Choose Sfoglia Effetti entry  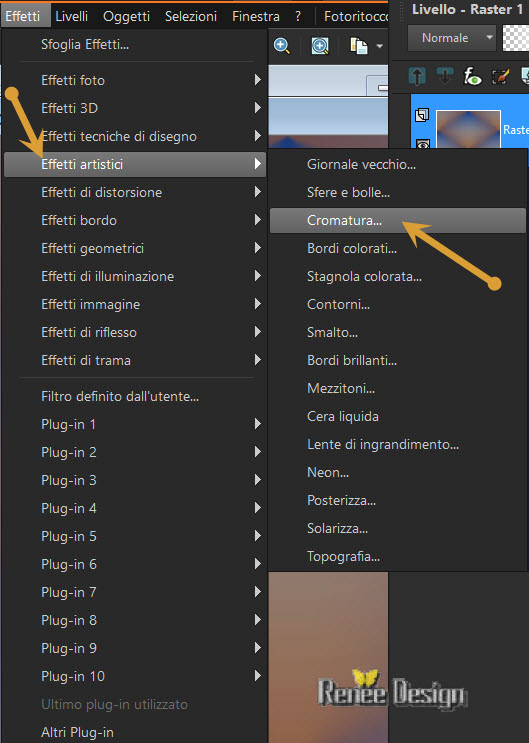[85, 45]
